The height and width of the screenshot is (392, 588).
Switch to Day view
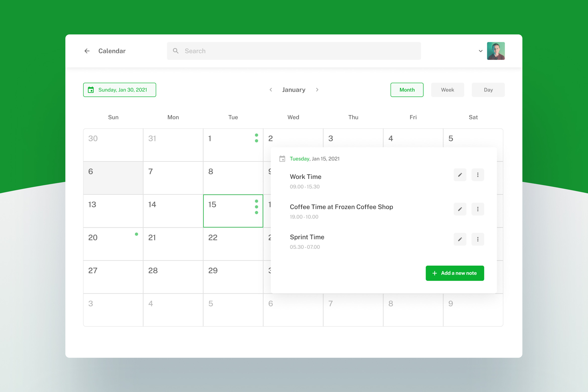488,90
